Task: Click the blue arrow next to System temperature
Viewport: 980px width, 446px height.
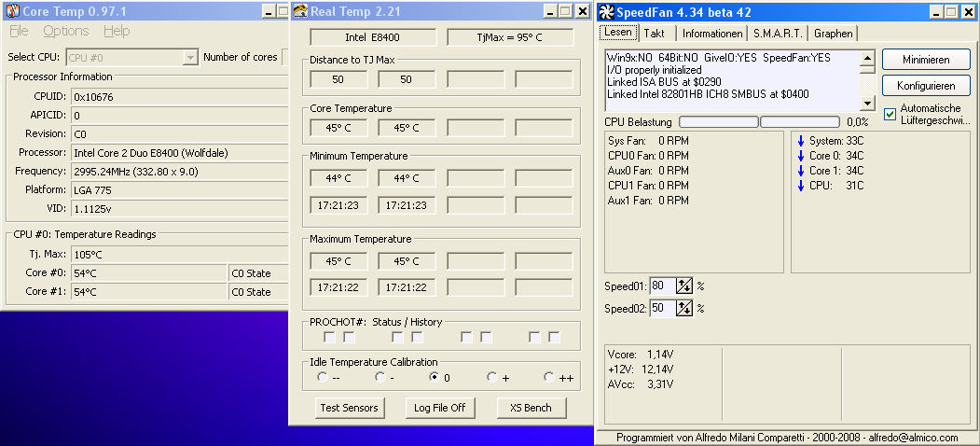Action: click(801, 141)
